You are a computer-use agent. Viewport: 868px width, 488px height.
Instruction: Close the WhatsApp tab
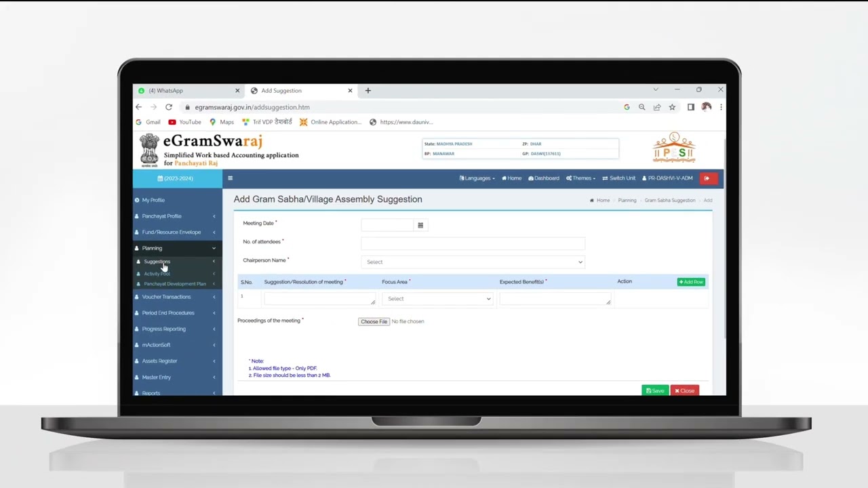click(x=237, y=90)
